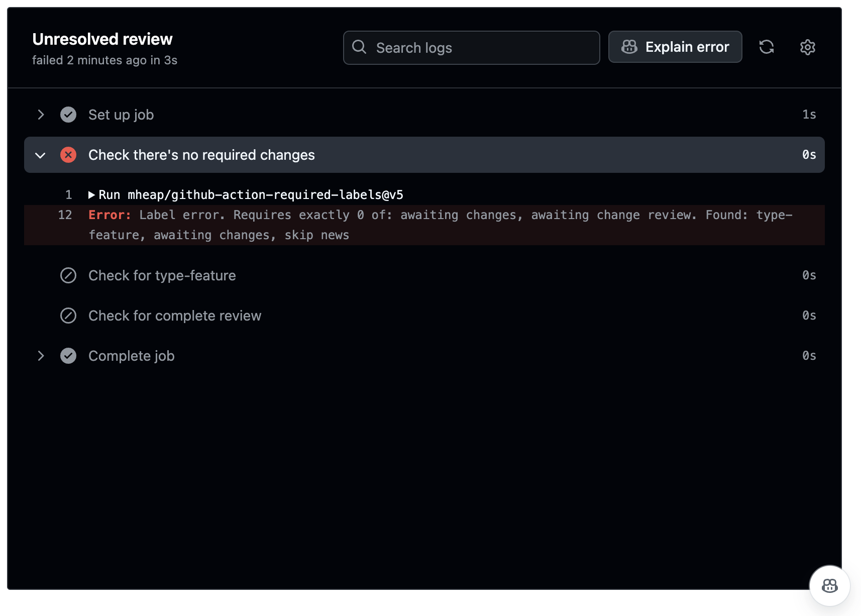Click the Set up job success checkmark icon
Screen dimensions: 861x616
point(68,115)
